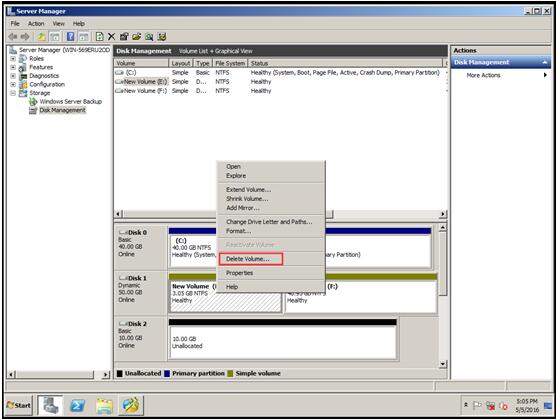The image size is (556, 420).
Task: Open the Help menu in menu bar
Action: pos(79,23)
